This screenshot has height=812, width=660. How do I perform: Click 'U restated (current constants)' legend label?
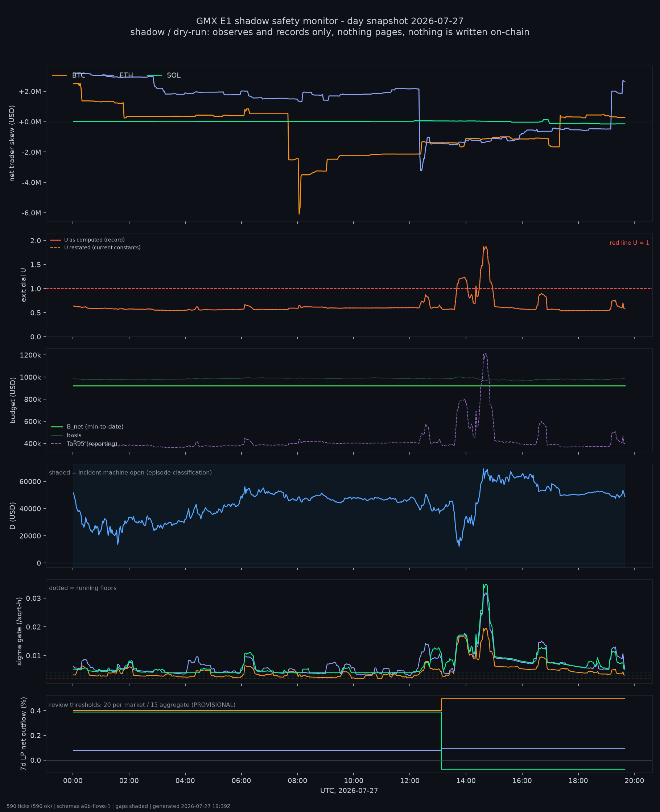[x=102, y=247]
